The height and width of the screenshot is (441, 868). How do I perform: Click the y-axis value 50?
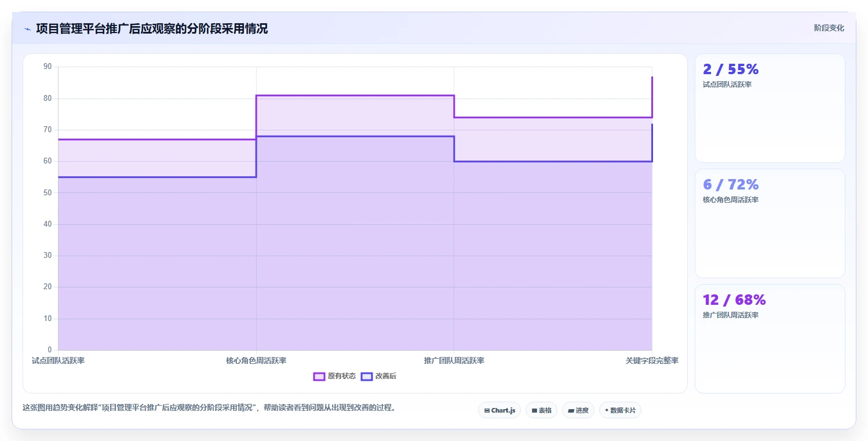pos(48,192)
